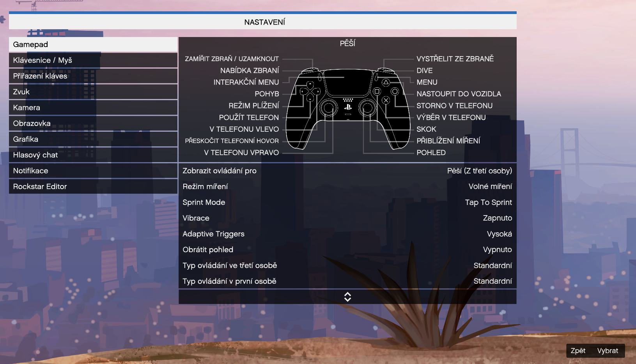This screenshot has width=636, height=364.
Task: Toggle Obrátit pohled option
Action: click(x=347, y=250)
